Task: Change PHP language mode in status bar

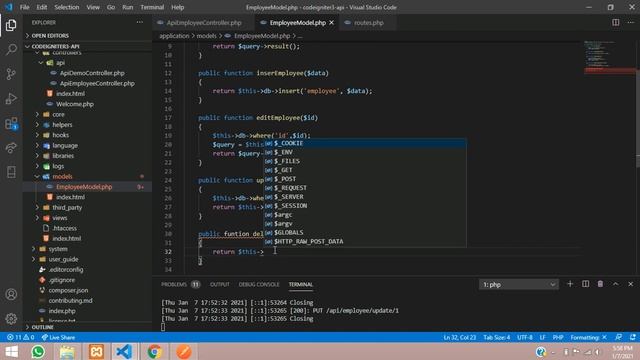Action: coord(558,338)
